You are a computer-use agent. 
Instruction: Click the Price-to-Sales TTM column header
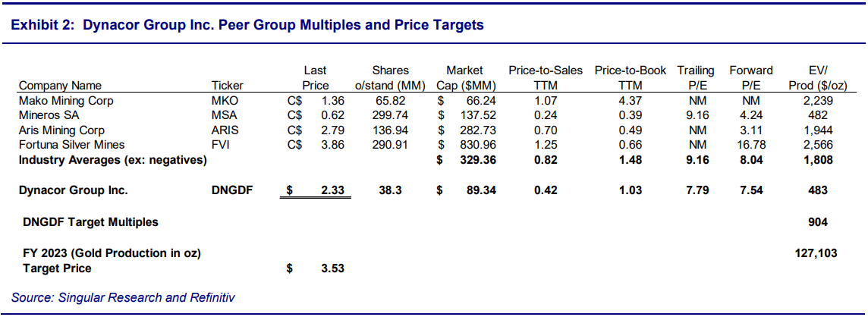(x=546, y=78)
